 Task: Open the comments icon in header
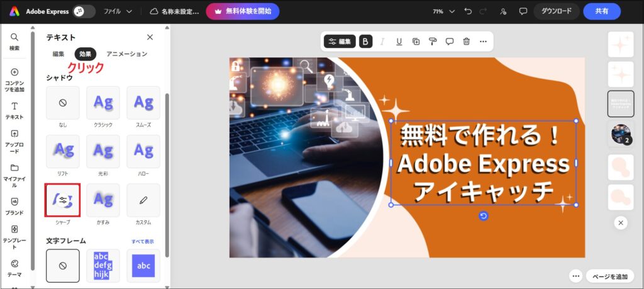tap(523, 11)
